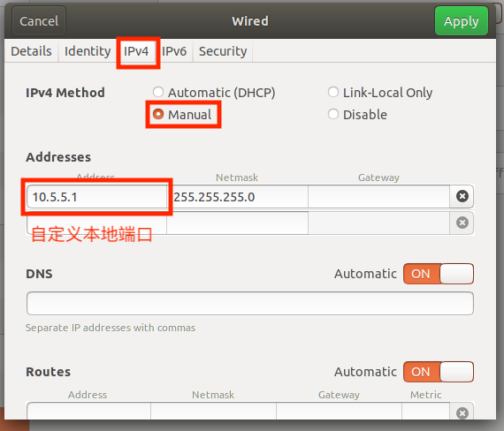Toggle the automatic Routes switch
Viewport: 504px width, 431px height.
pos(439,372)
